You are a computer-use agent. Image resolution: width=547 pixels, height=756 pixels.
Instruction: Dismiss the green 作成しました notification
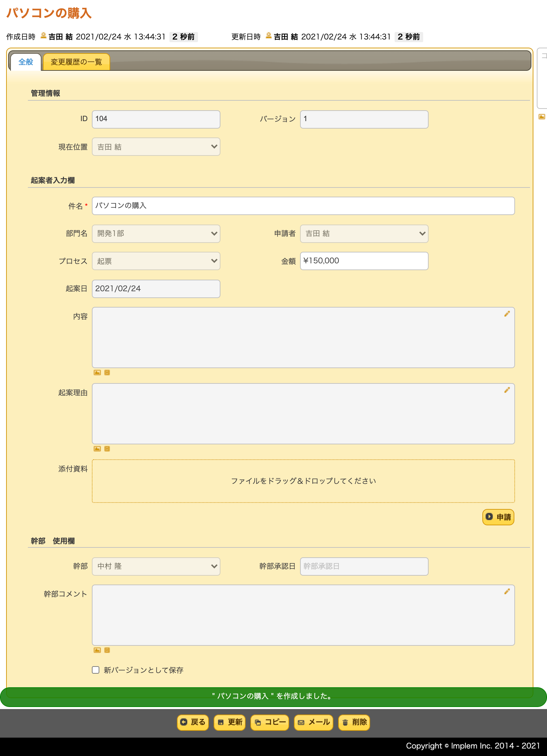[x=273, y=696]
